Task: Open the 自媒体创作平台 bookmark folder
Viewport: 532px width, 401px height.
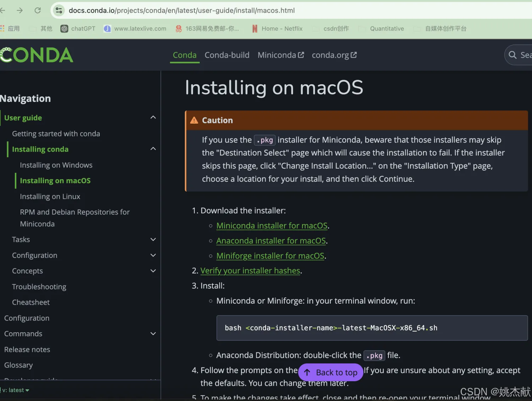Action: pyautogui.click(x=440, y=29)
